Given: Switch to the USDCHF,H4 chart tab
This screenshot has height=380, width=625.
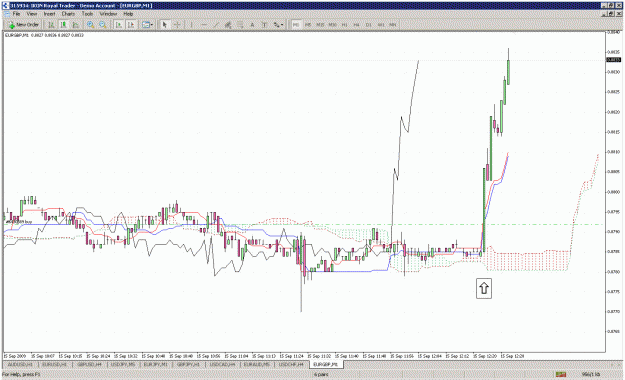Looking at the screenshot, I should pos(291,365).
